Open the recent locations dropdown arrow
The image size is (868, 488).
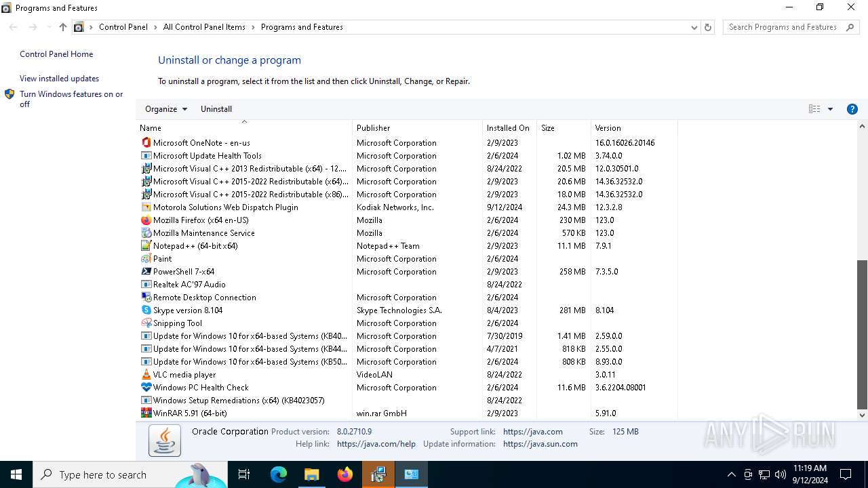(x=49, y=27)
